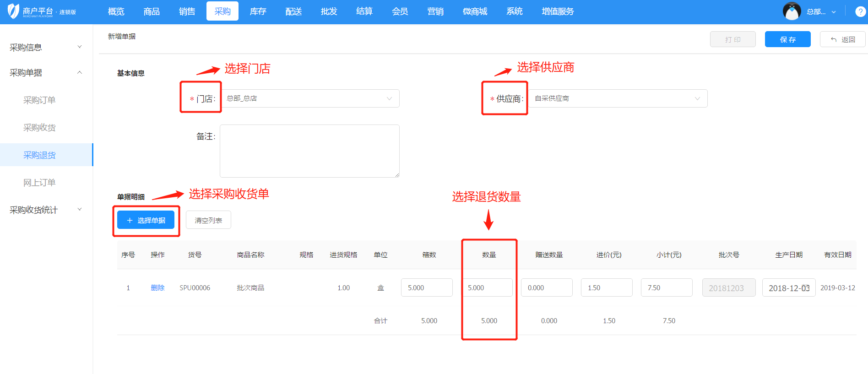
Task: Open the account dropdown arrow next to 总部
Action: point(834,12)
